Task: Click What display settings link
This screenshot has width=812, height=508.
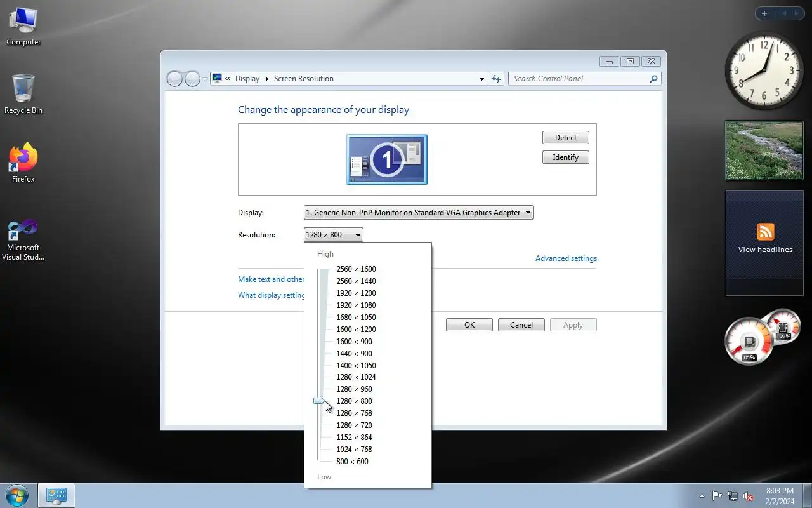Action: (x=271, y=295)
